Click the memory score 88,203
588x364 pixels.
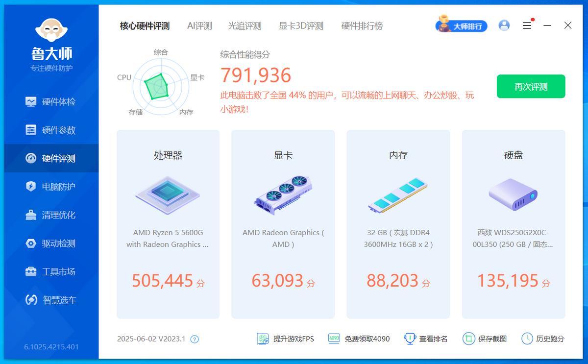pyautogui.click(x=392, y=281)
